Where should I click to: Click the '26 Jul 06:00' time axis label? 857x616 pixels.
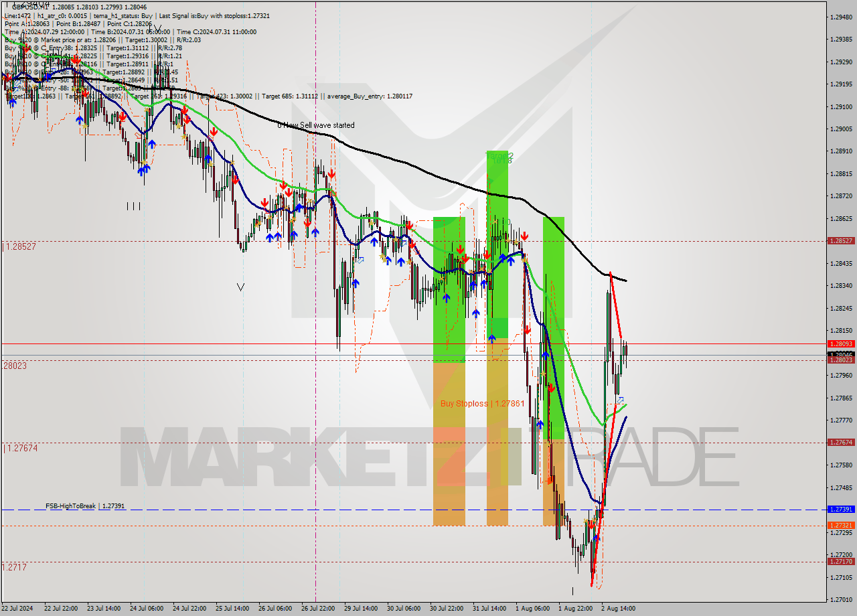pos(275,609)
